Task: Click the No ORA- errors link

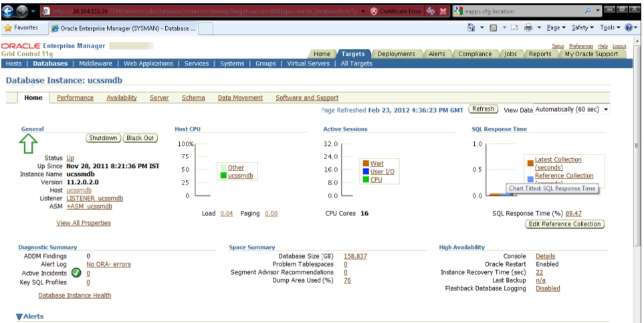Action: (108, 264)
